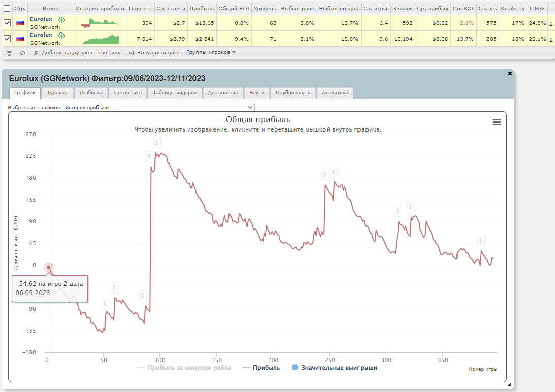Click the Russian flag in the 7,014-count row
555x392 pixels.
(x=20, y=39)
